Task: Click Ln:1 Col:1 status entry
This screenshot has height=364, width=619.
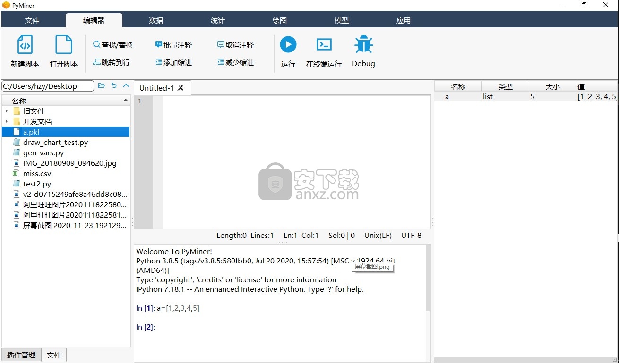Action: (x=301, y=235)
